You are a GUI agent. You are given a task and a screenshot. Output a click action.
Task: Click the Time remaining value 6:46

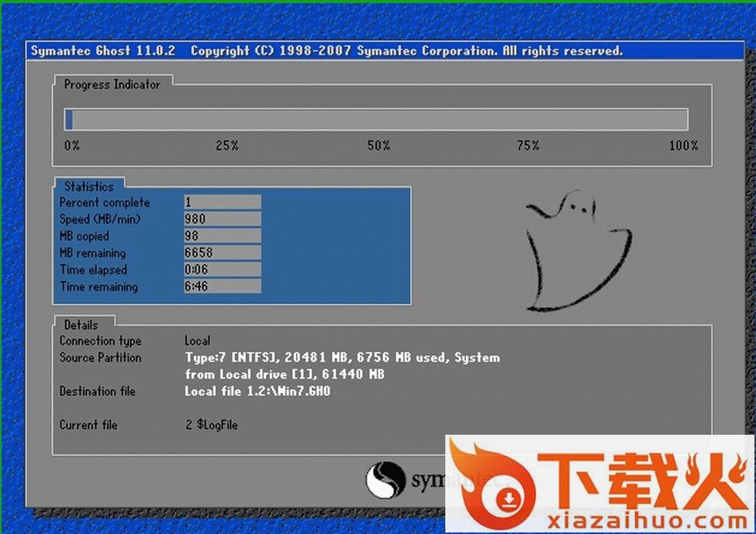point(222,287)
